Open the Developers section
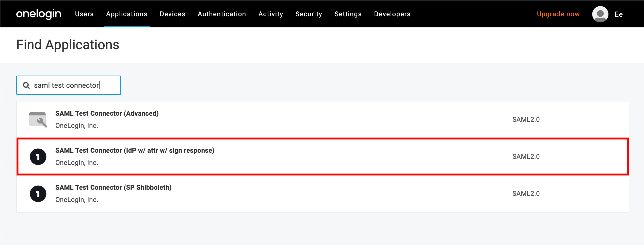644x245 pixels. 392,14
